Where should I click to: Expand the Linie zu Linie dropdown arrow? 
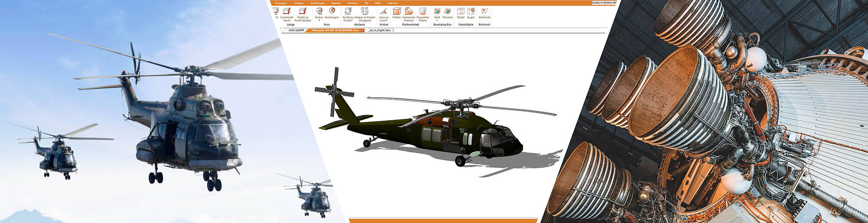pyautogui.click(x=387, y=20)
